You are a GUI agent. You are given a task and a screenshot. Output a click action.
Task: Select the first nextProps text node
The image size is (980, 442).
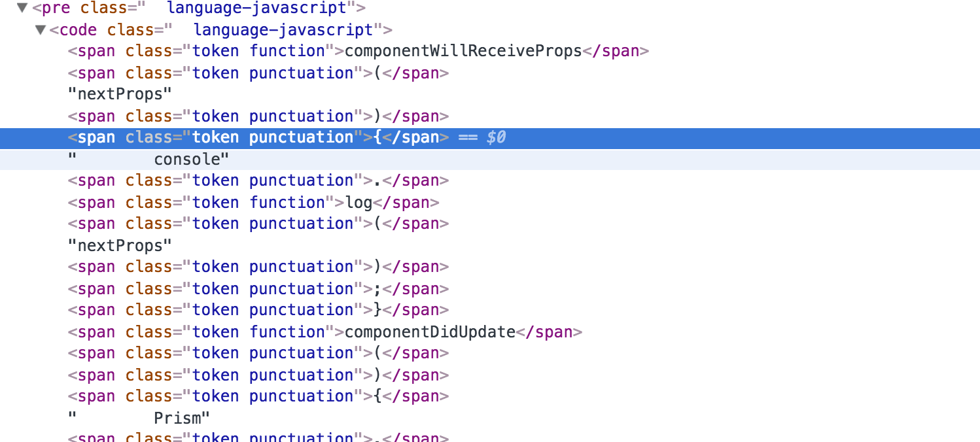[x=118, y=94]
